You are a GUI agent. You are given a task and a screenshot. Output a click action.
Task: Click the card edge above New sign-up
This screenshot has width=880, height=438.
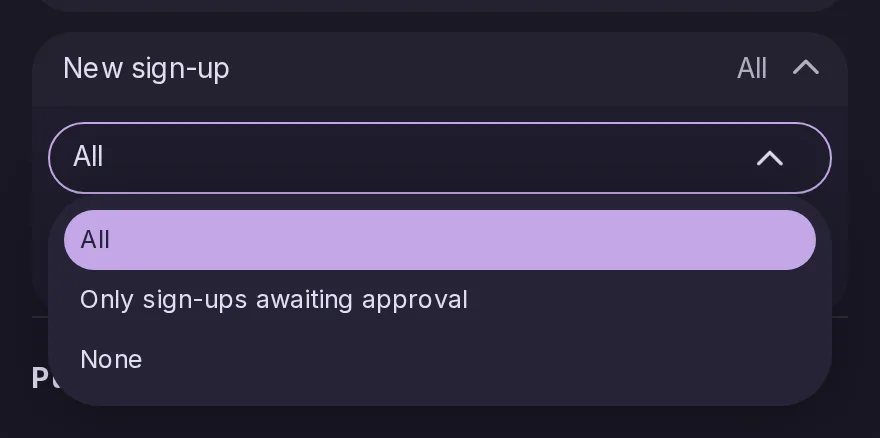click(439, 6)
